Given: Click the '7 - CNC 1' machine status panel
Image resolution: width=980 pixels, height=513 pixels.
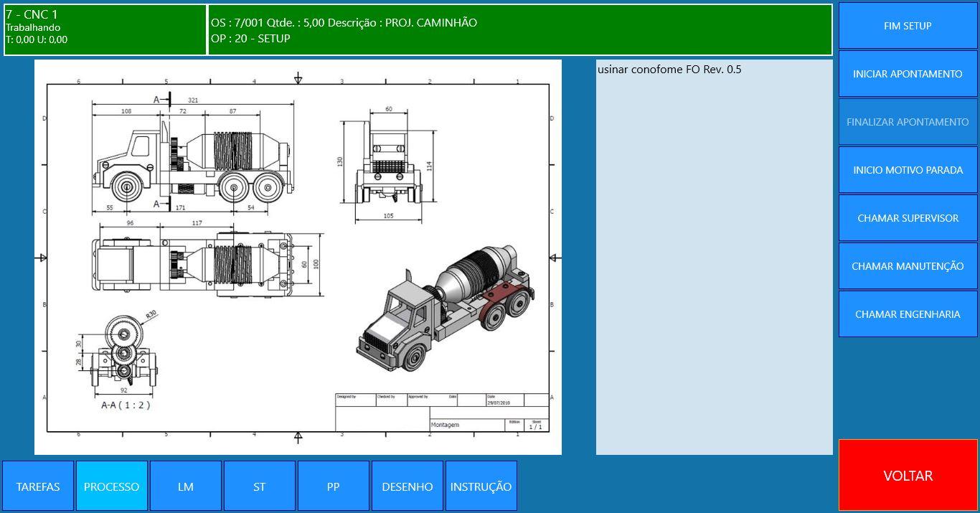Looking at the screenshot, I should (105, 29).
